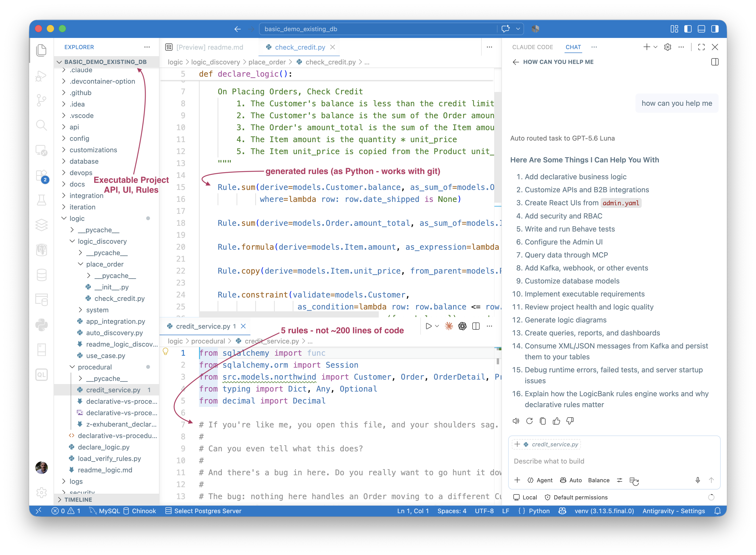Image resolution: width=756 pixels, height=555 pixels.
Task: Open the Python sidebar icon
Action: (x=41, y=325)
